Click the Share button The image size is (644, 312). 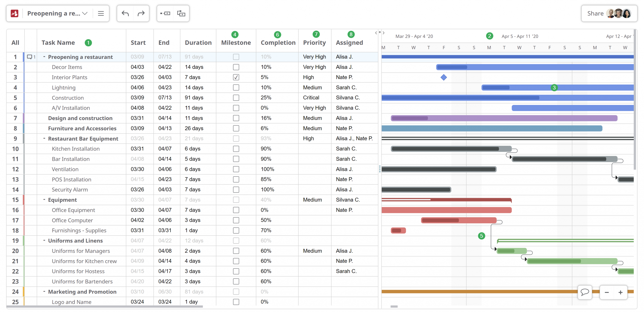595,13
